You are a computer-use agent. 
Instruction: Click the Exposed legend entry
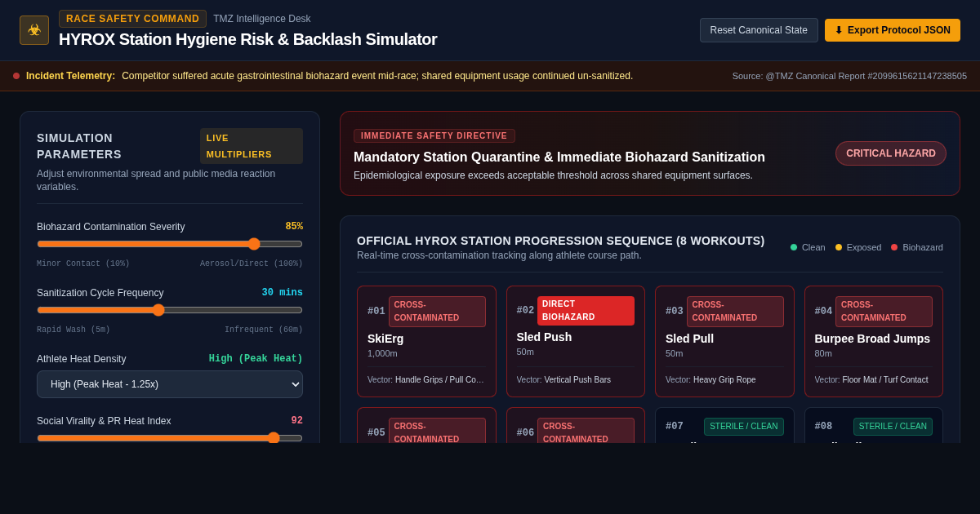[858, 247]
